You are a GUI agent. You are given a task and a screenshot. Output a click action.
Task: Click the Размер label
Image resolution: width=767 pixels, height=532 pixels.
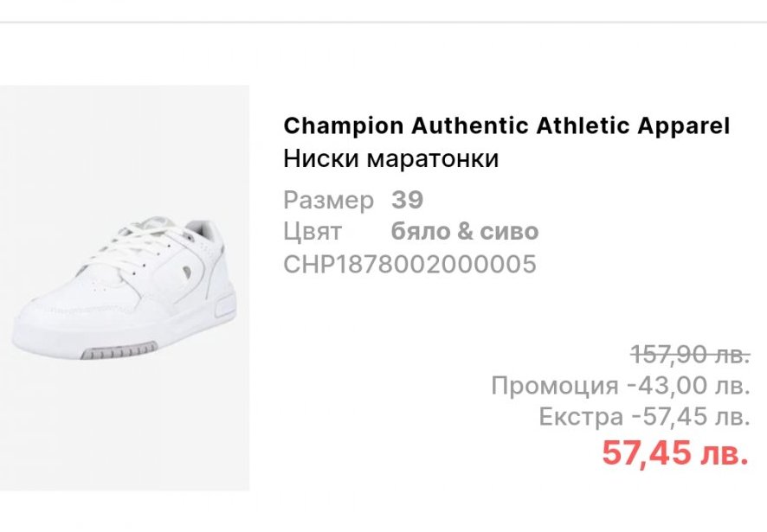pyautogui.click(x=328, y=201)
